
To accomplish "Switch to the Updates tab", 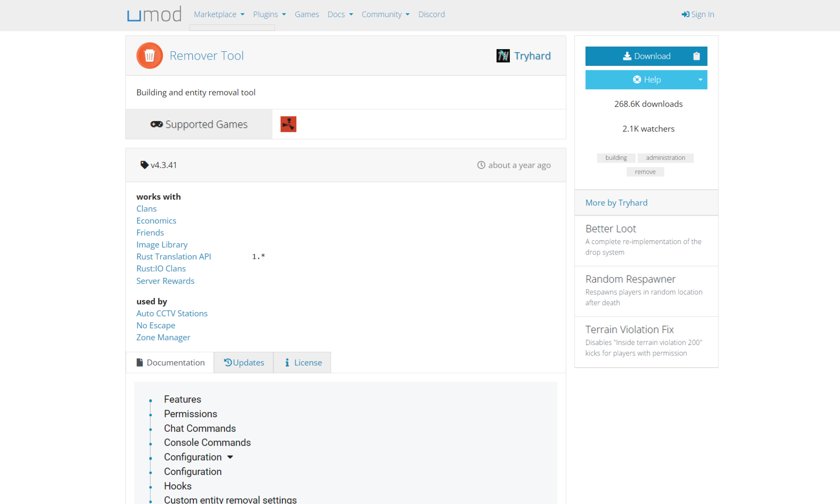I will click(x=244, y=362).
